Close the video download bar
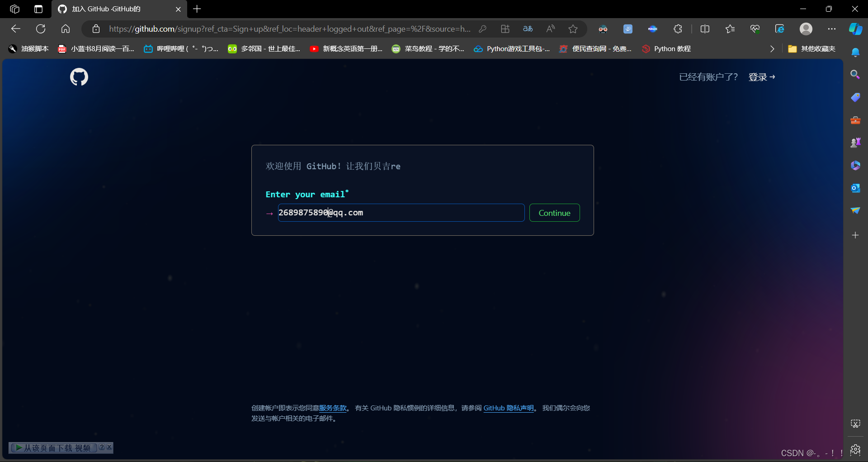 coord(109,447)
